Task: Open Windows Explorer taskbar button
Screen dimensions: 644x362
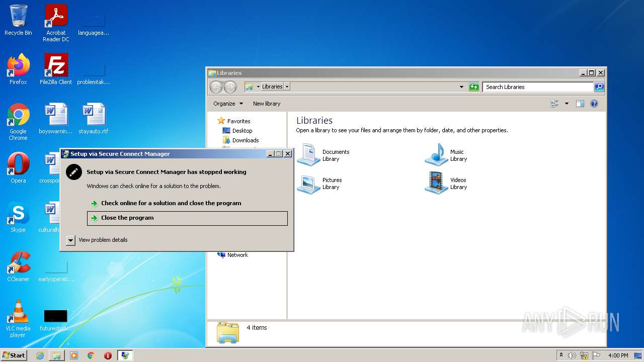Action: (57, 355)
